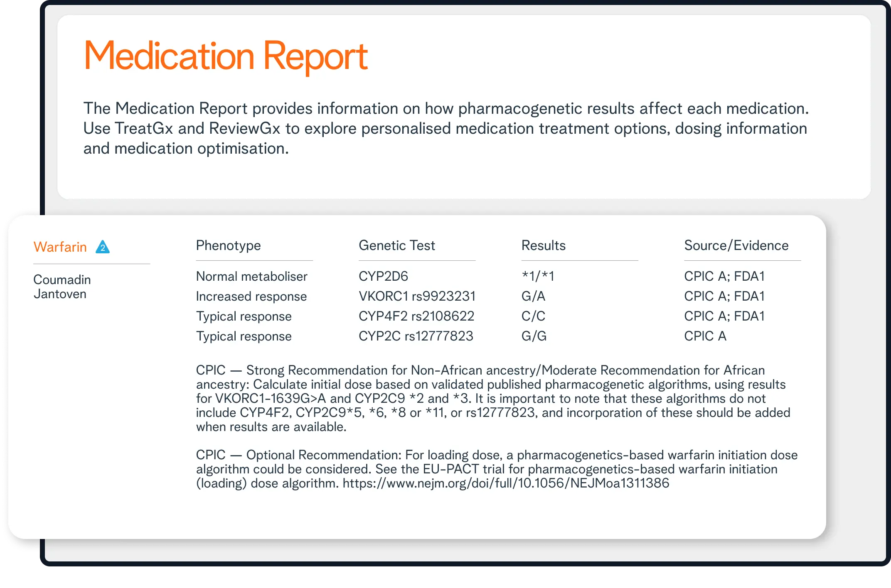
Task: Click the Medication Report title heading
Action: 226,56
